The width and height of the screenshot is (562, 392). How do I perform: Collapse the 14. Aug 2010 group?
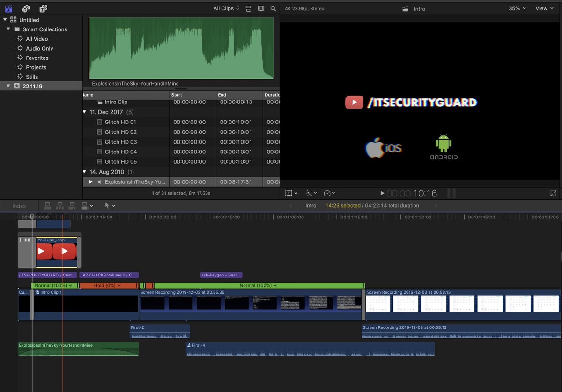[85, 172]
